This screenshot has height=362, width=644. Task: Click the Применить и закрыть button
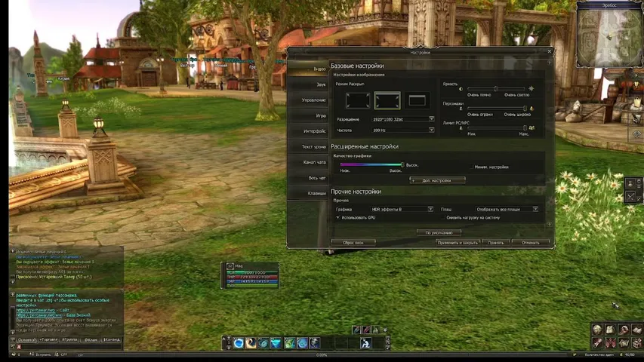click(458, 243)
